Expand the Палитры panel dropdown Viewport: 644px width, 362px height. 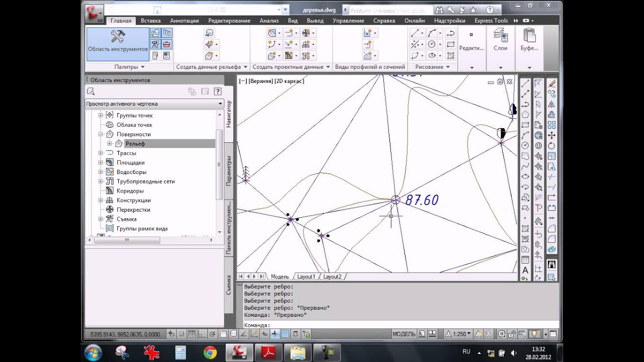pos(129,67)
